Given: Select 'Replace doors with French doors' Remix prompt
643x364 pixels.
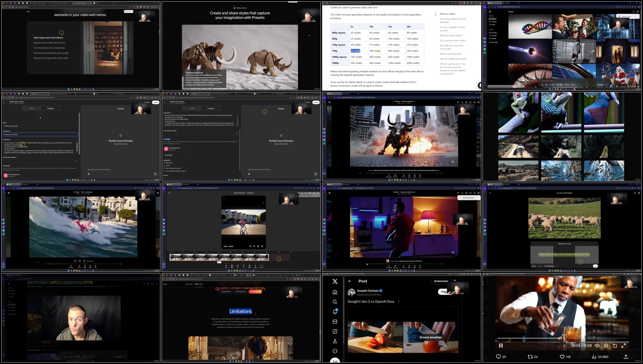Looking at the screenshot, I should tap(50, 43).
